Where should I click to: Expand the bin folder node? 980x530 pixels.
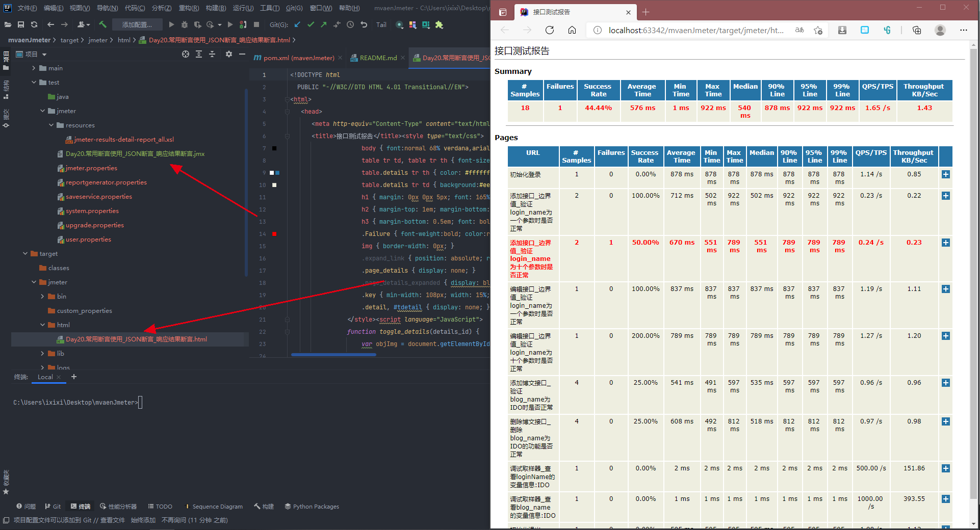point(43,297)
